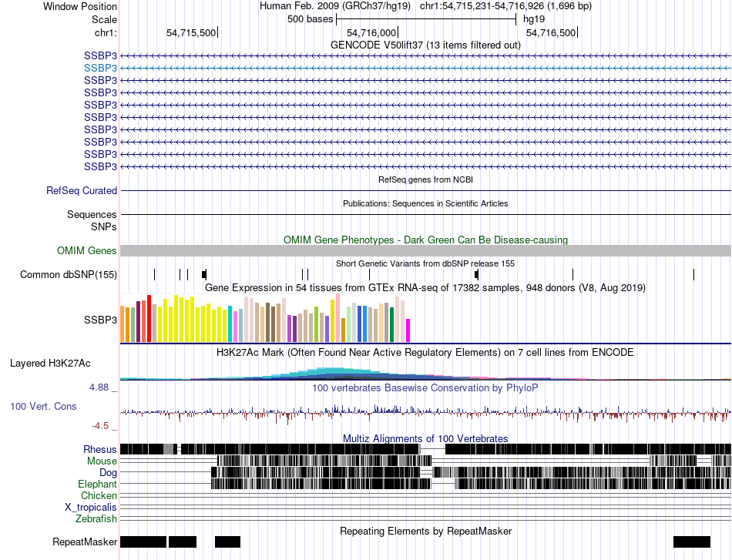Select the Zebrafish alignment row label
Screen dimensions: 732x560
[96, 518]
